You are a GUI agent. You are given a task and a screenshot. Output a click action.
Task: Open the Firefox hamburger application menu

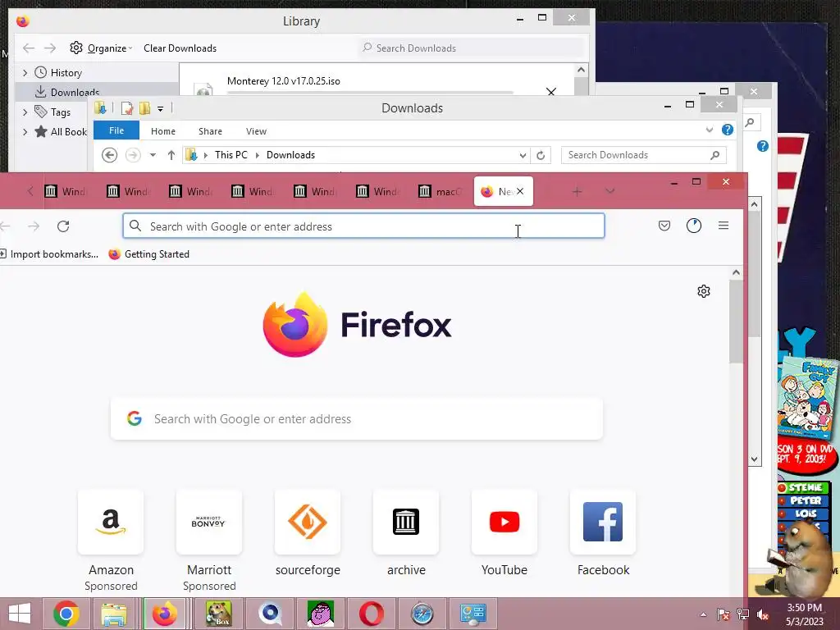coord(724,226)
